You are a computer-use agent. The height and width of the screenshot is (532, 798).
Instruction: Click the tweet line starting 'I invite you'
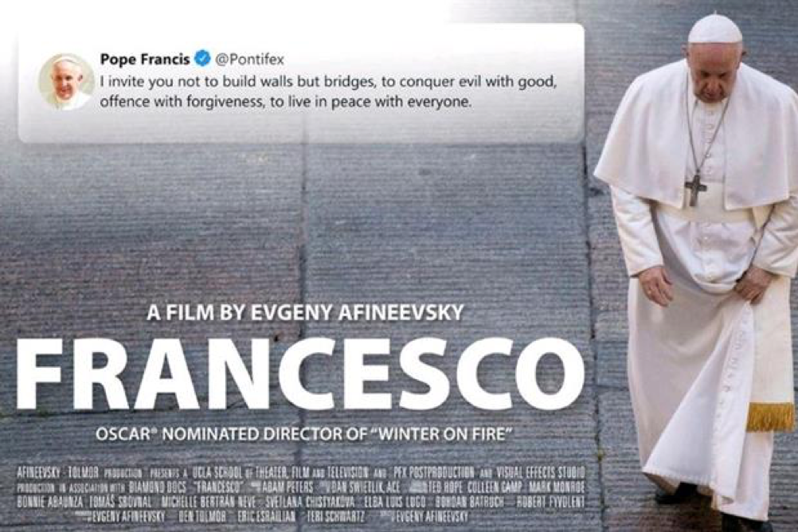[328, 81]
